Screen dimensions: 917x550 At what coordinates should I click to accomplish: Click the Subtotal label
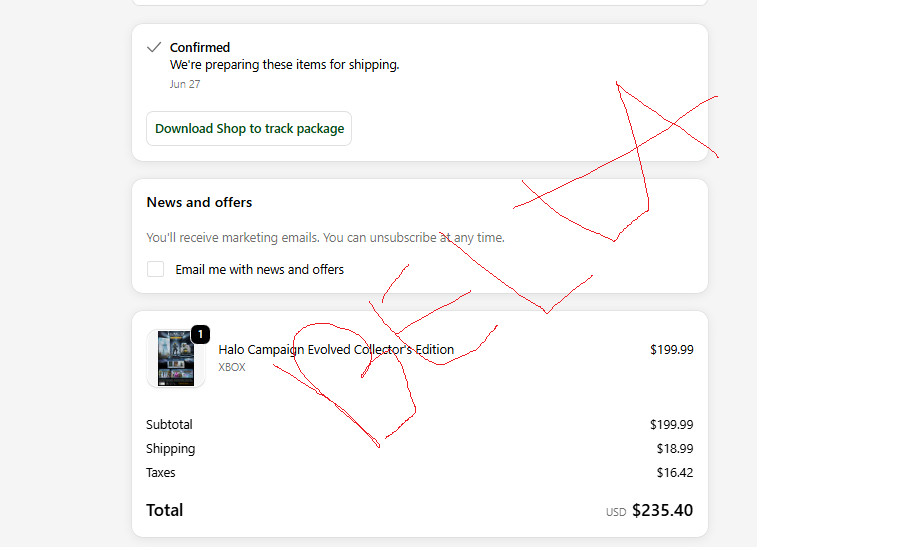coord(169,425)
